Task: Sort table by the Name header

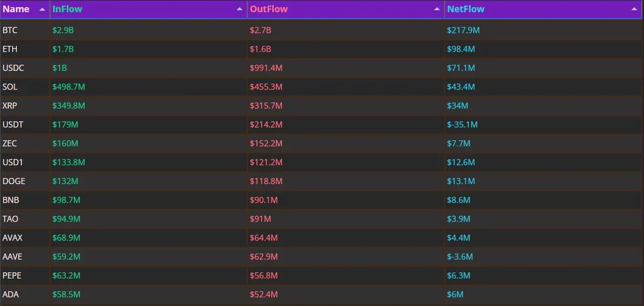Action: (16, 9)
